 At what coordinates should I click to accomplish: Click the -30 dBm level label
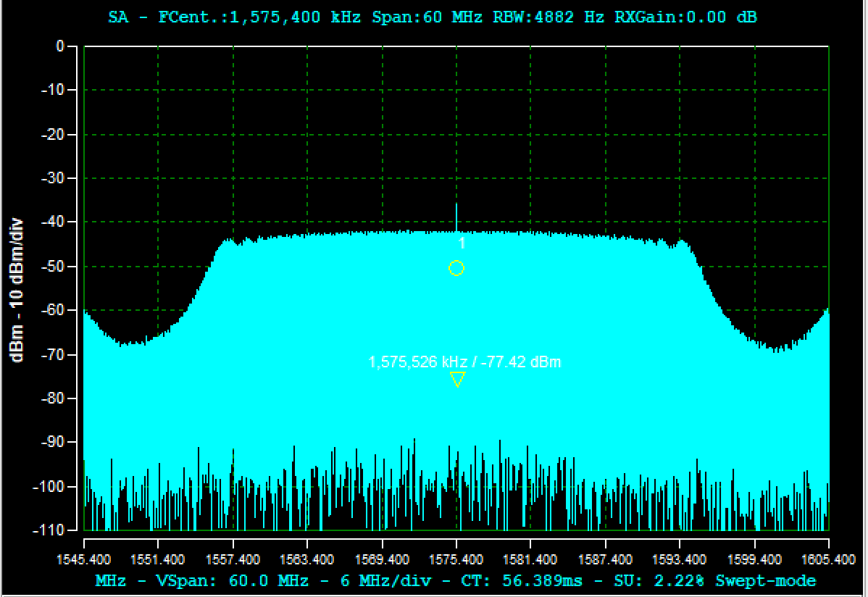click(x=53, y=178)
